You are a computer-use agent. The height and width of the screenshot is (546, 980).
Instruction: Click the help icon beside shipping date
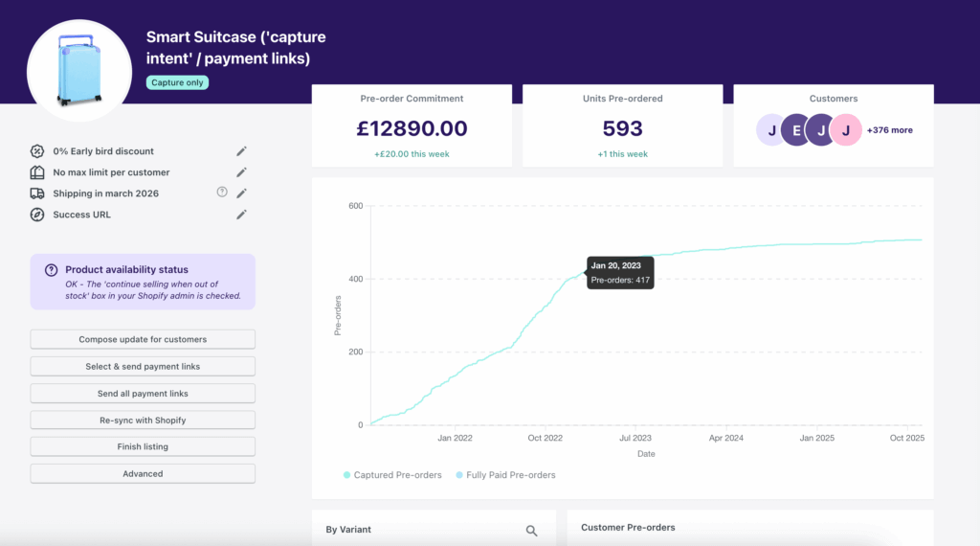[222, 193]
